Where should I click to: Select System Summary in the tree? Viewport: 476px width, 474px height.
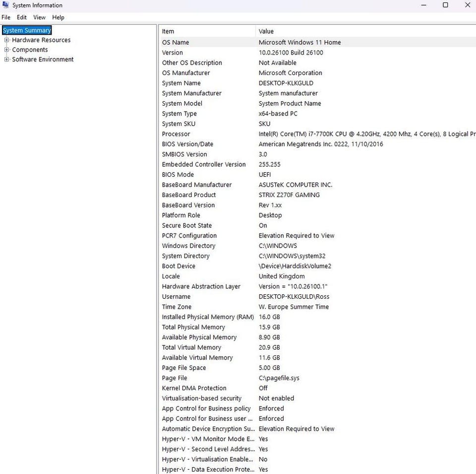click(27, 30)
